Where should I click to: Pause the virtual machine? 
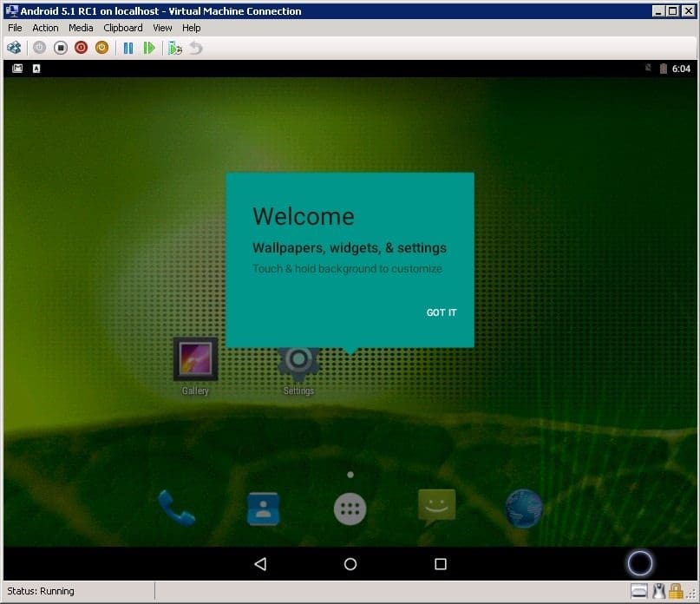(x=128, y=48)
